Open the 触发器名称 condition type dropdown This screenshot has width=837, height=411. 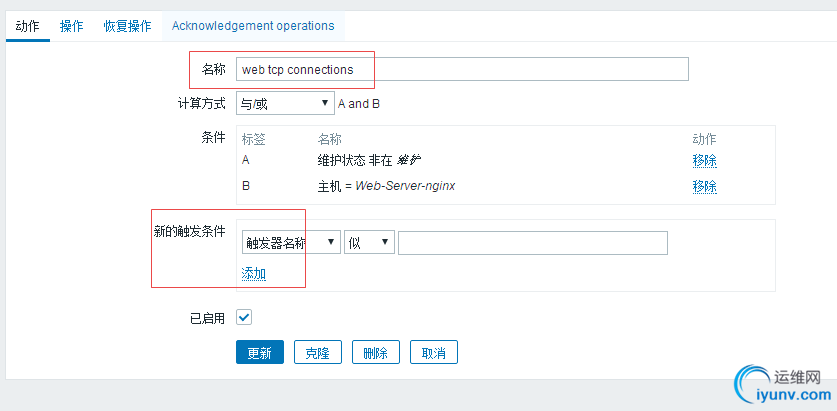(290, 243)
